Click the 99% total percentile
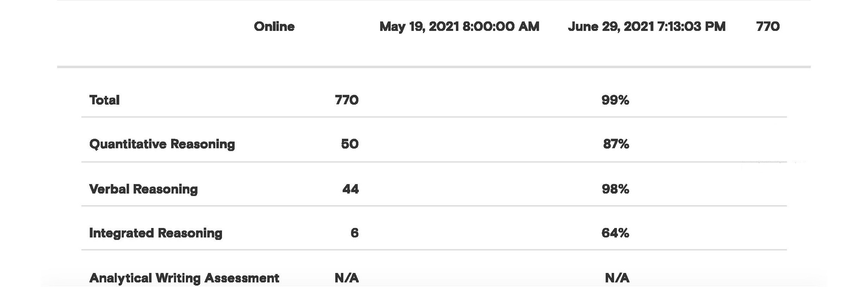The height and width of the screenshot is (287, 868). (615, 100)
